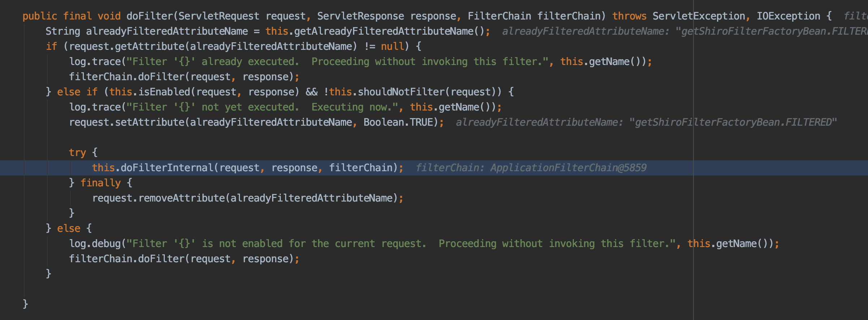
Task: Click ServletResponse parameter type
Action: pyautogui.click(x=361, y=16)
